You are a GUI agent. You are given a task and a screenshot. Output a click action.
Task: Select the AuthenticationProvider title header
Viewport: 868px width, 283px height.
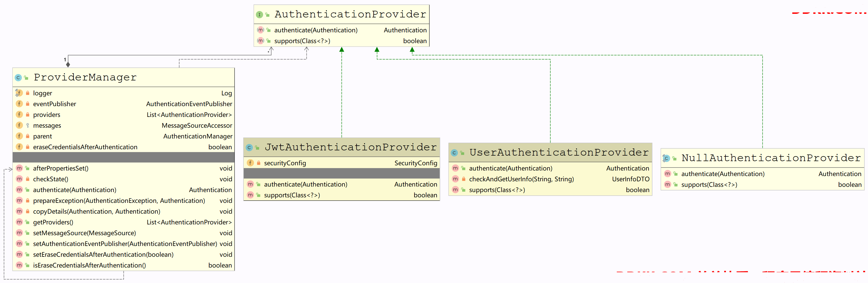[x=350, y=14]
